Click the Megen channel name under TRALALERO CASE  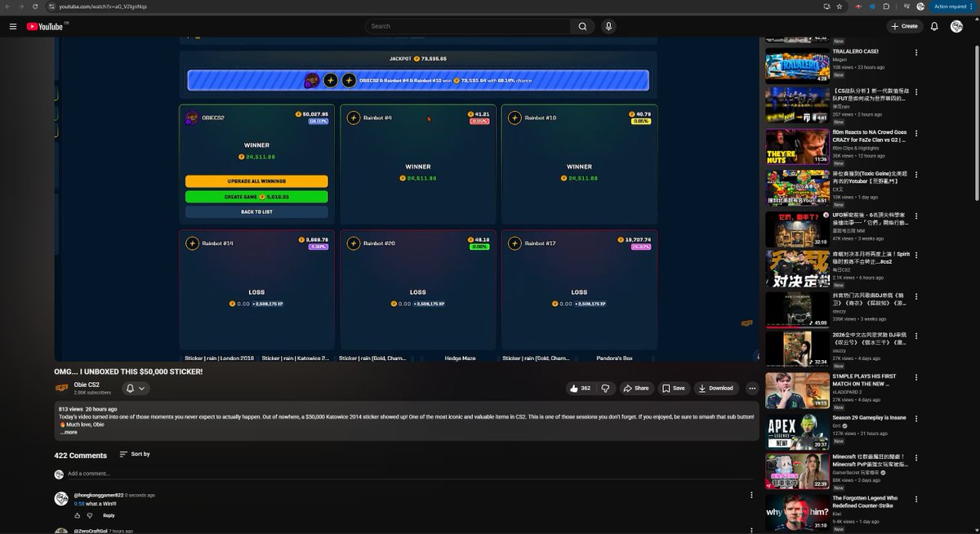839,59
